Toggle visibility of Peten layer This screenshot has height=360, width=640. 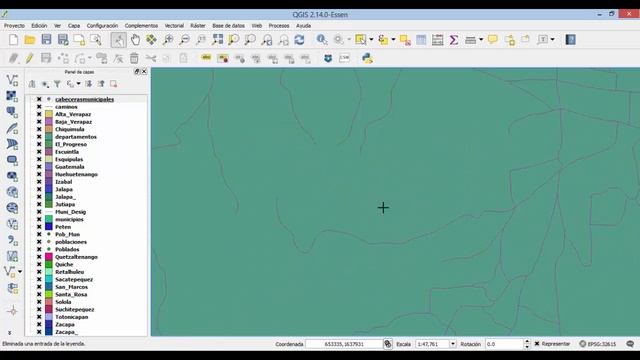(x=39, y=227)
